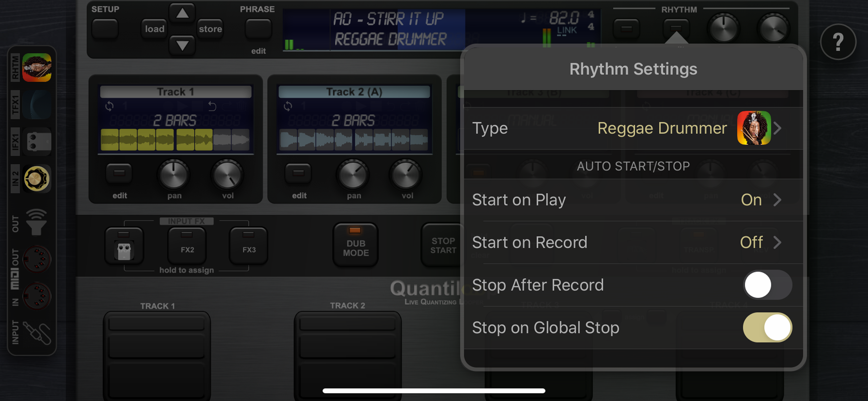Disable the Stop on Global Stop switch
The width and height of the screenshot is (868, 401).
tap(767, 327)
